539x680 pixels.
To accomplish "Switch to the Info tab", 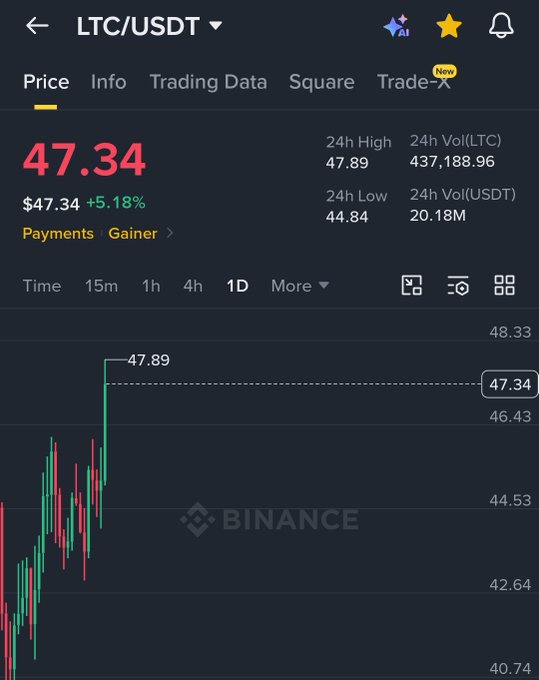I will click(108, 82).
